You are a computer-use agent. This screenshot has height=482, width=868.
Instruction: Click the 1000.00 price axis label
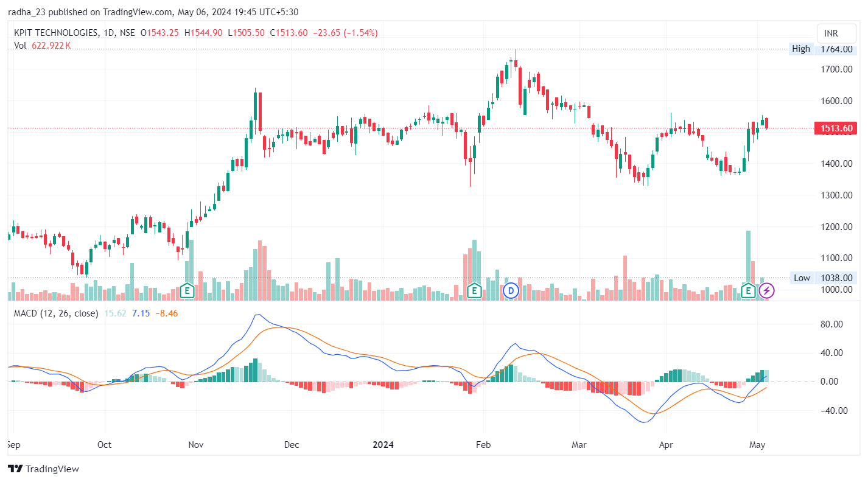coord(836,290)
